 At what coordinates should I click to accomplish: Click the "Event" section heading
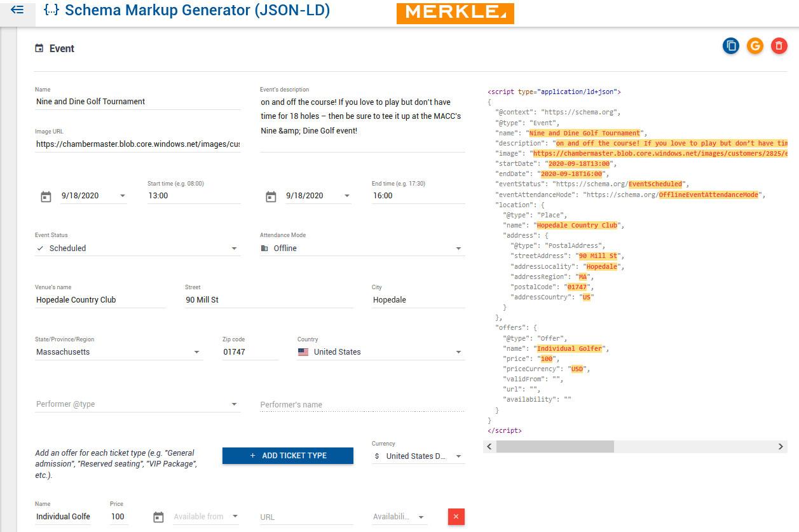tap(62, 48)
